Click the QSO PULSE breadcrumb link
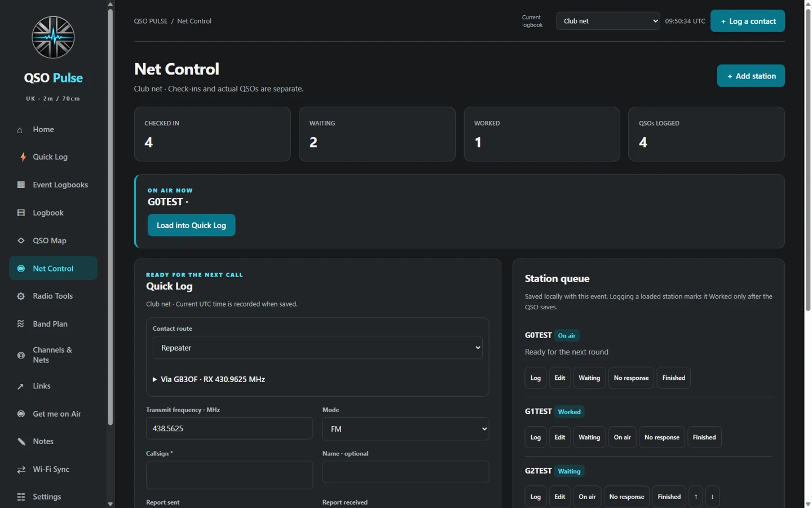812x508 pixels. point(151,21)
